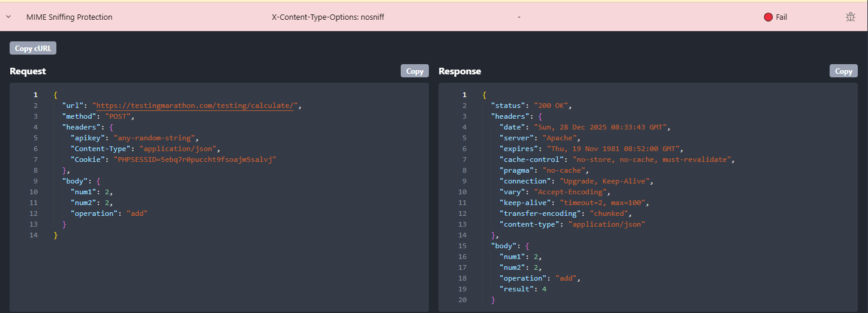Click the MIME Sniffing Protection title
The image size is (868, 313).
pos(69,17)
